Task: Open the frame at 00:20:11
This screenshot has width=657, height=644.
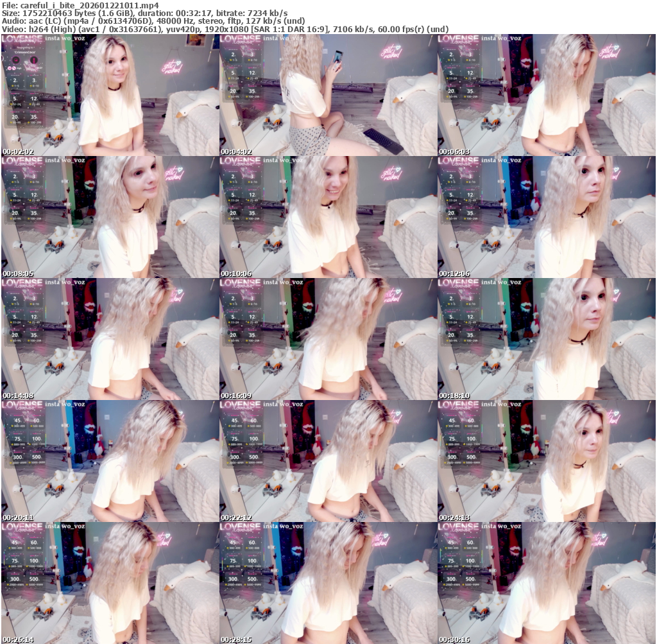Action: pyautogui.click(x=110, y=461)
